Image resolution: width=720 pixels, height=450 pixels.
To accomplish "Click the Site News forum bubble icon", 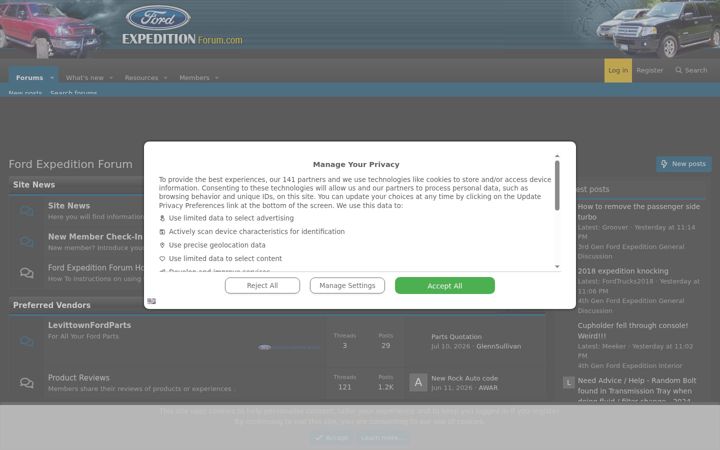I will (x=27, y=211).
